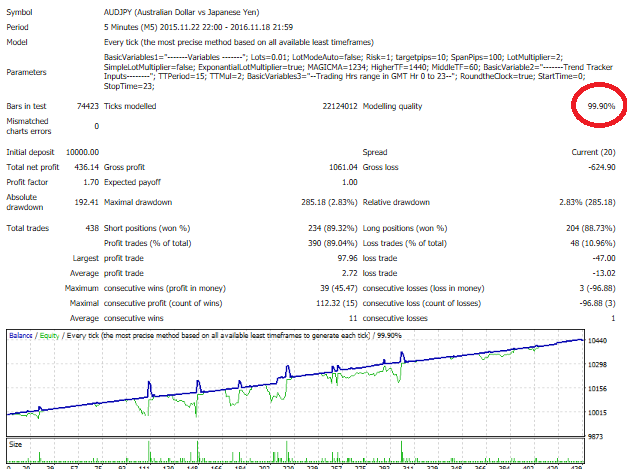Click the Parameters label
The width and height of the screenshot is (627, 469).
point(26,72)
